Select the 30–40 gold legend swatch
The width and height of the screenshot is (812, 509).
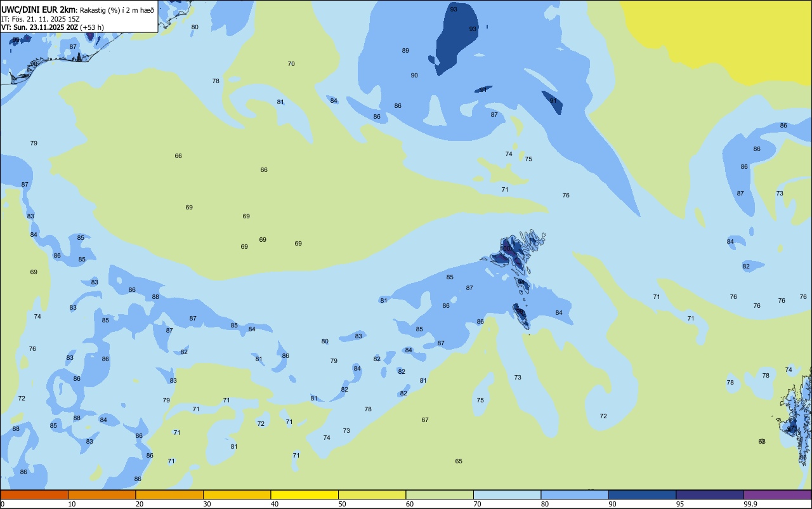(237, 494)
